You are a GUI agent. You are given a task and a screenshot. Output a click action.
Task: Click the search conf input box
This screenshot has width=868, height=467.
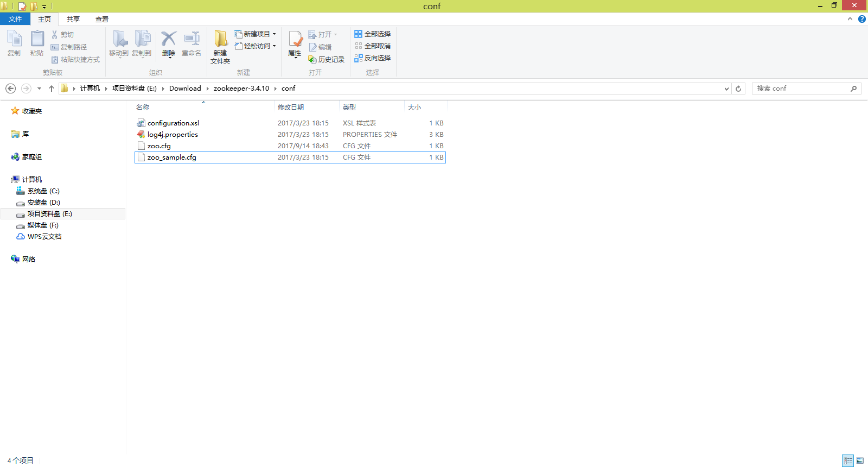(x=802, y=89)
